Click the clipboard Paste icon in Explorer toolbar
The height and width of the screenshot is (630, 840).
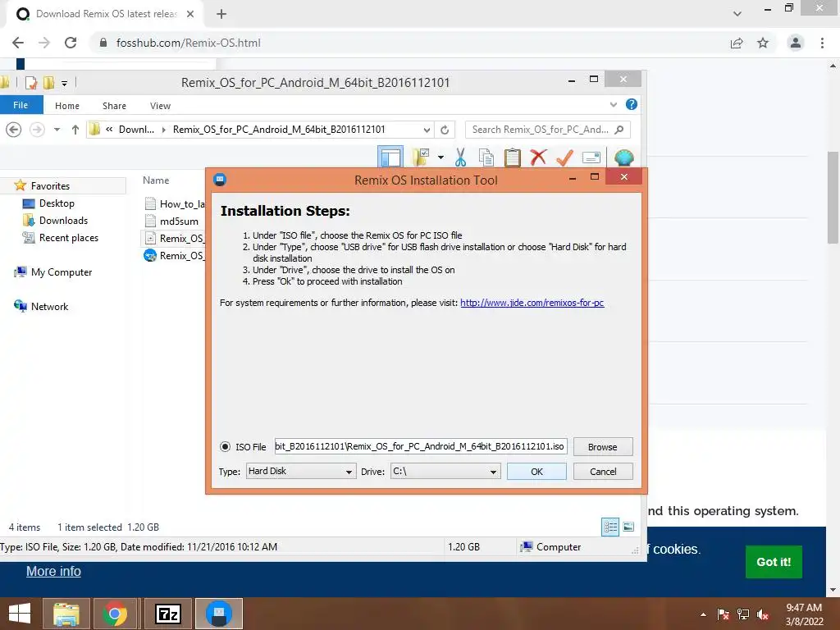pyautogui.click(x=512, y=157)
